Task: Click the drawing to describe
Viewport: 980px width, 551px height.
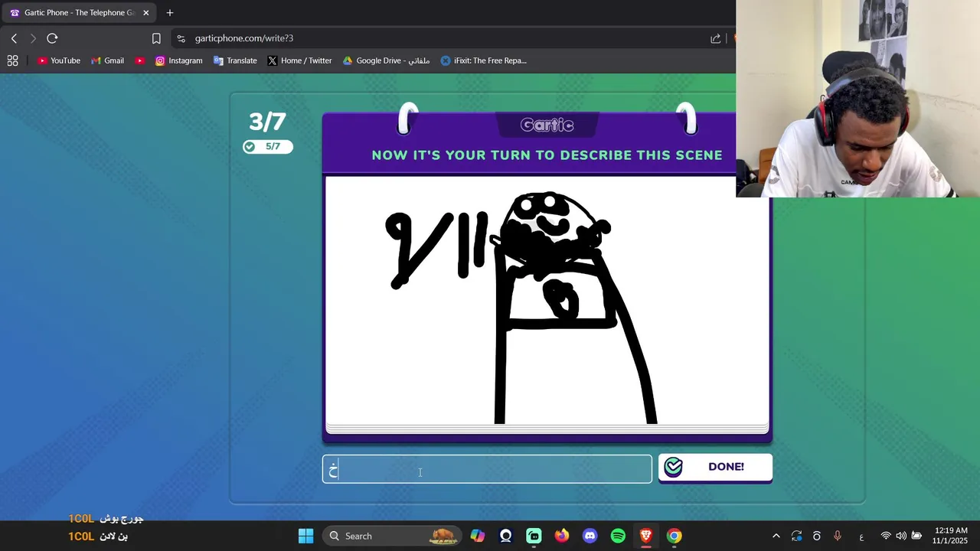Action: [x=547, y=300]
